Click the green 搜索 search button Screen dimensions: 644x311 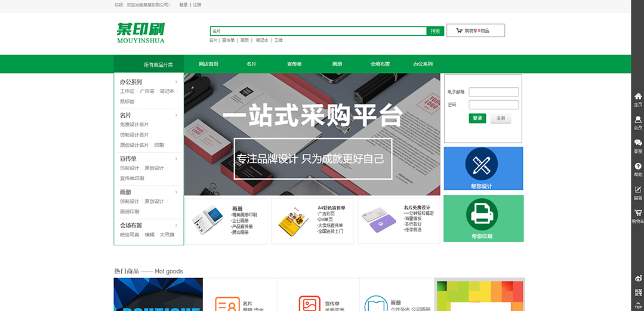coord(435,31)
